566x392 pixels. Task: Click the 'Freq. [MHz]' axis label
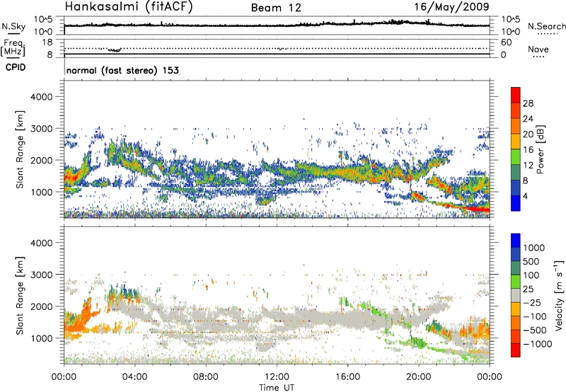point(13,47)
